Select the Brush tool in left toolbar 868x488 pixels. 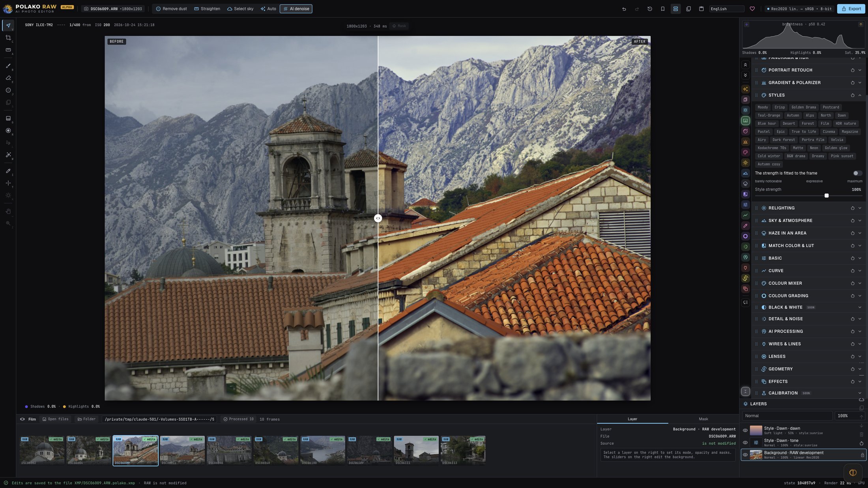pos(8,66)
